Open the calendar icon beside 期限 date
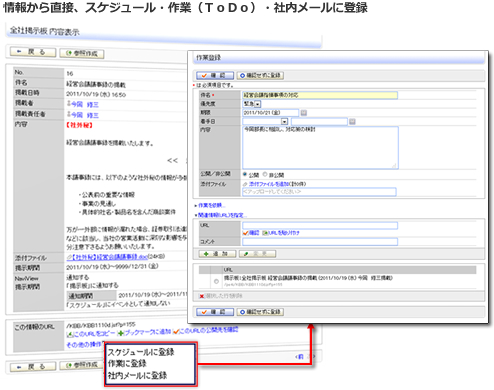Screen dimensions: 494x390 [304, 113]
